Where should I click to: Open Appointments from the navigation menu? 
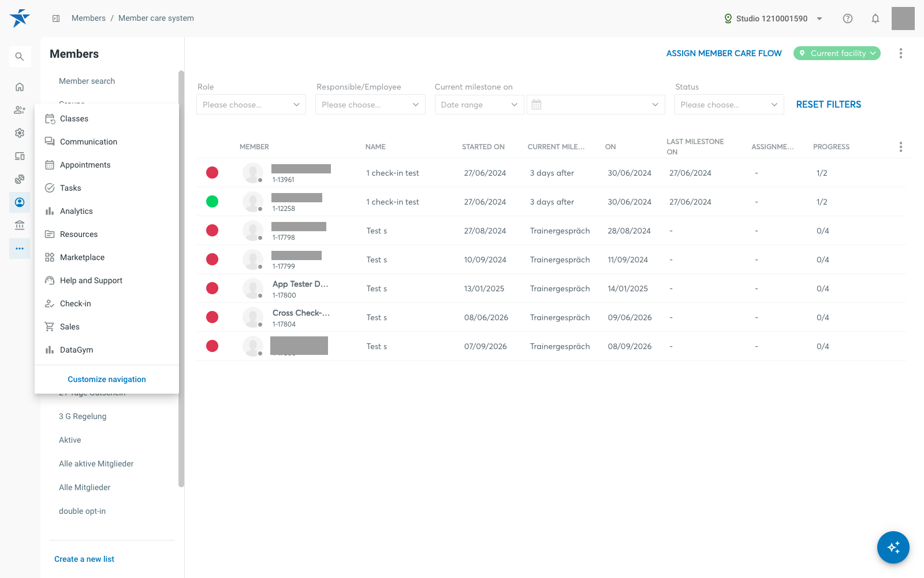[107, 165]
